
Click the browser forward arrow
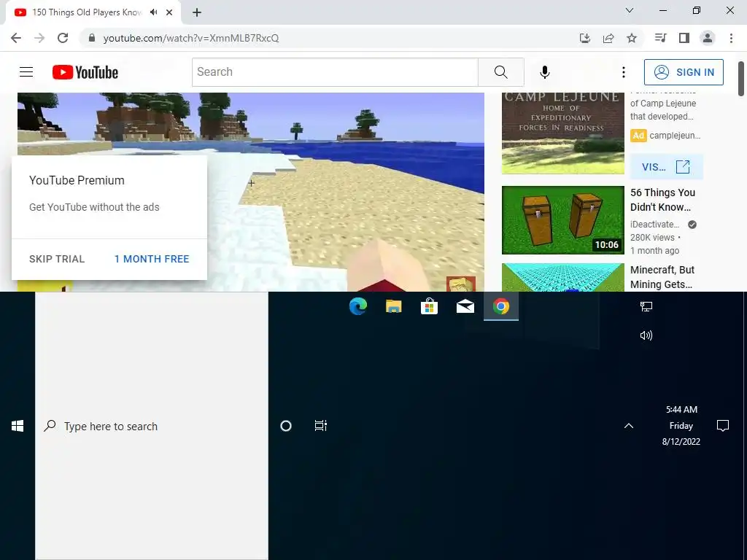click(x=39, y=38)
